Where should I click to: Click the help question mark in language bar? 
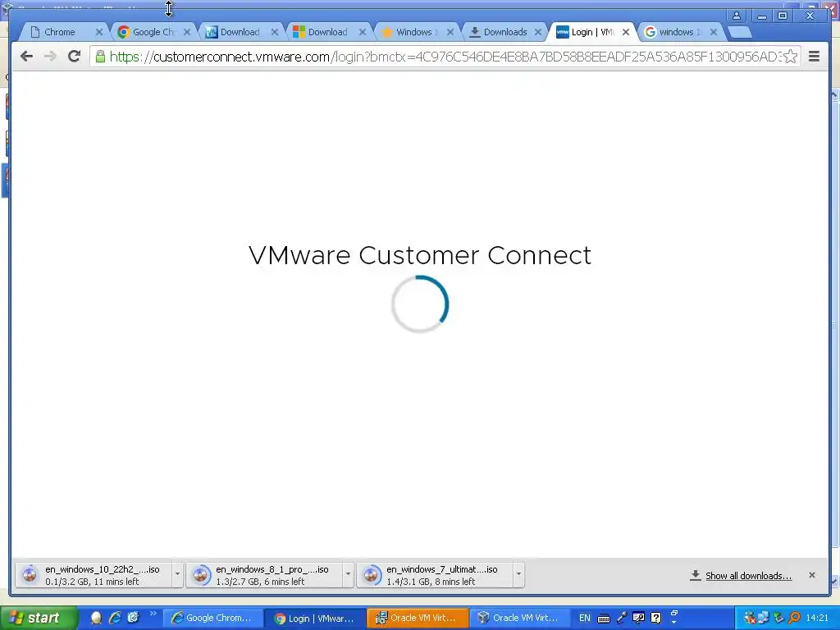point(655,618)
